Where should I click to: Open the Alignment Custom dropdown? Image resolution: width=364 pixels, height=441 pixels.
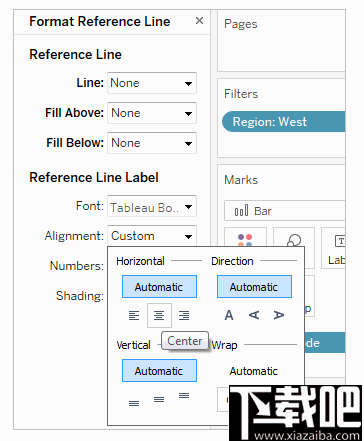(152, 236)
